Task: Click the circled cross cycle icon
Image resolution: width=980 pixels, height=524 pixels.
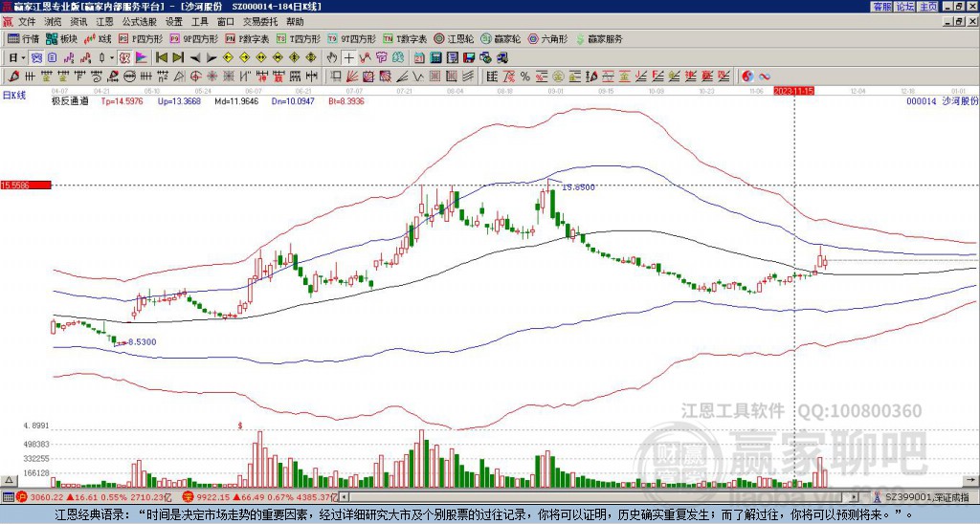Action: pos(195,76)
